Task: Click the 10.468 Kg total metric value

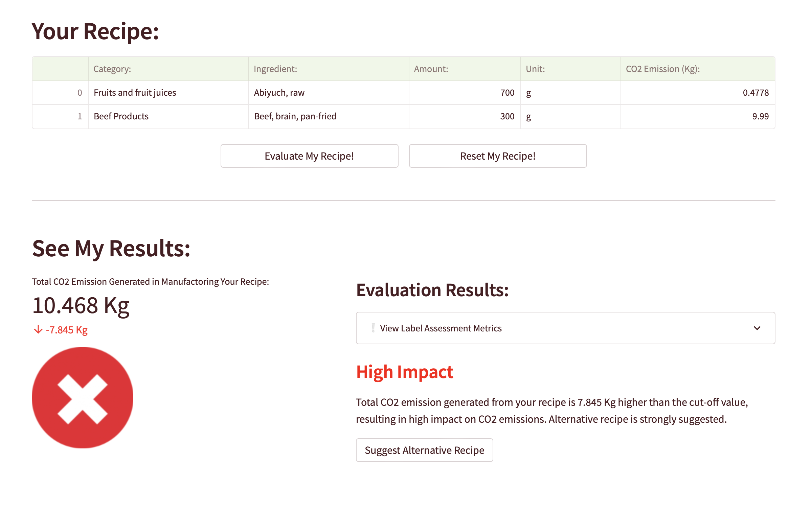Action: pyautogui.click(x=81, y=305)
